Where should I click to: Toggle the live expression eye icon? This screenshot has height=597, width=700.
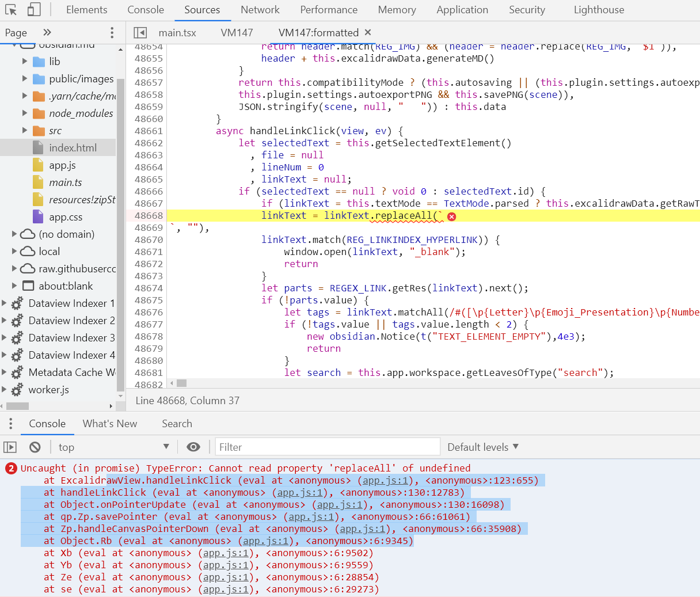coord(193,447)
